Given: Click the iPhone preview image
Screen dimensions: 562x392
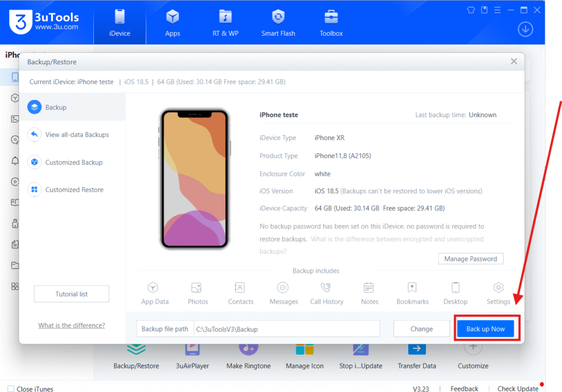Looking at the screenshot, I should point(194,179).
